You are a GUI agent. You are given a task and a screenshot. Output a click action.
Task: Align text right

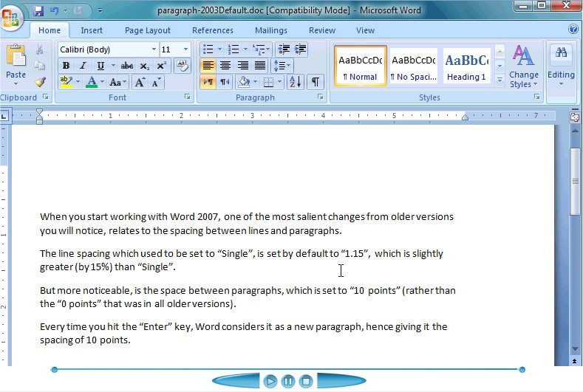point(243,66)
